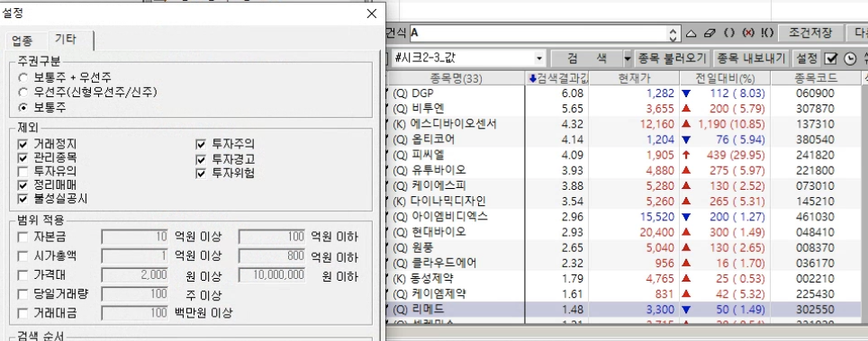Open the #시크2-3_값 condition dropdown
Screen dimensions: 868x341
(539, 58)
